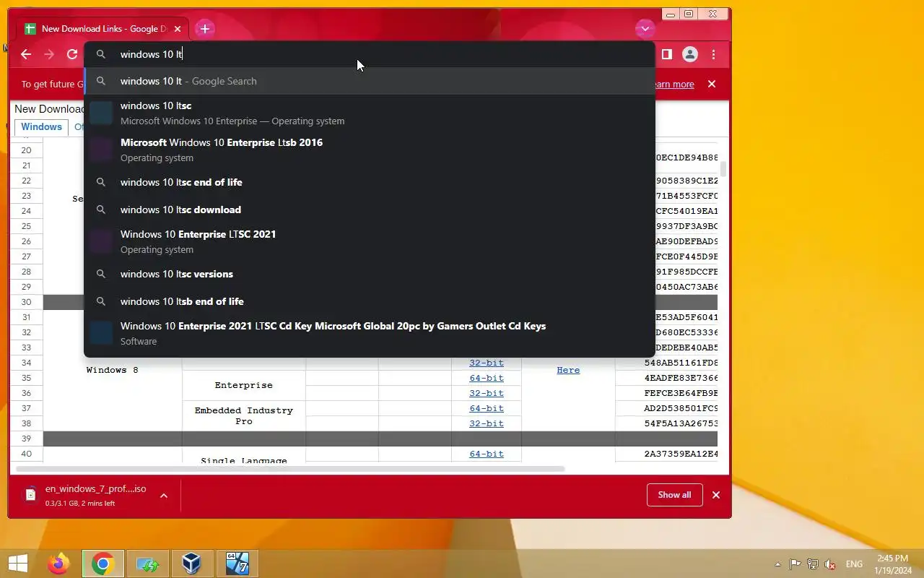
Task: Click the browser forward arrow
Action: [x=49, y=54]
